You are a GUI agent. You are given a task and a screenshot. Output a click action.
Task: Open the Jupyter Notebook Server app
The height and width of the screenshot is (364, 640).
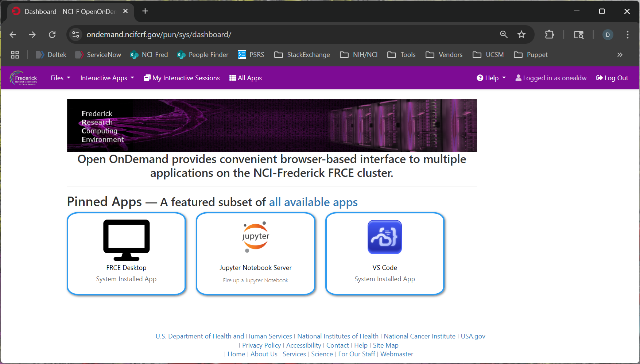pyautogui.click(x=255, y=254)
